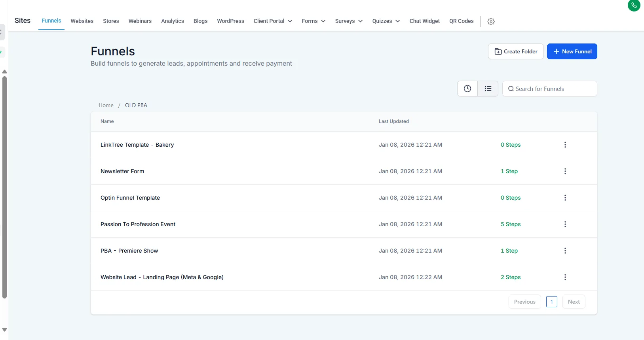
Task: Open the WordPress tab
Action: (230, 21)
